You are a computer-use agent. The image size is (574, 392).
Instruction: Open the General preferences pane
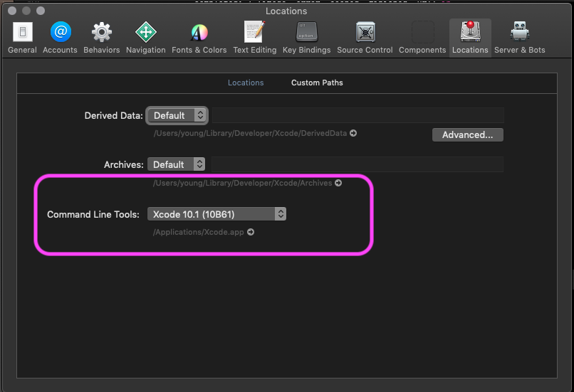(22, 38)
